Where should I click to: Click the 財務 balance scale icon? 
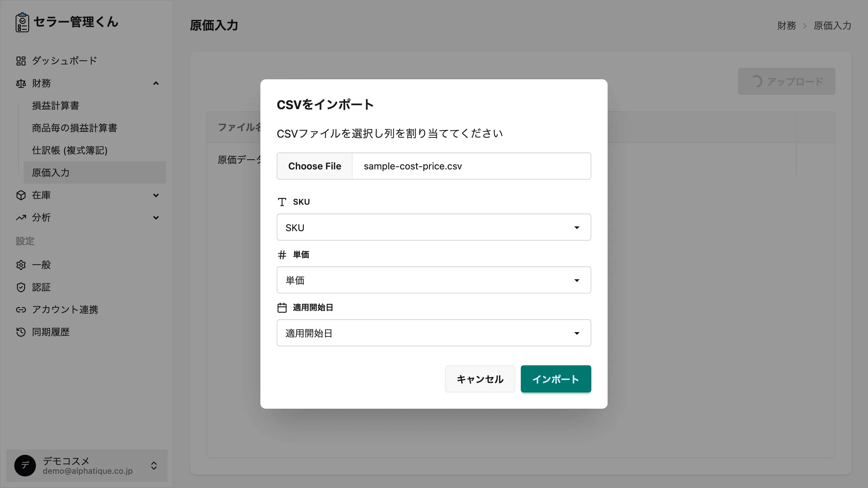(x=21, y=83)
